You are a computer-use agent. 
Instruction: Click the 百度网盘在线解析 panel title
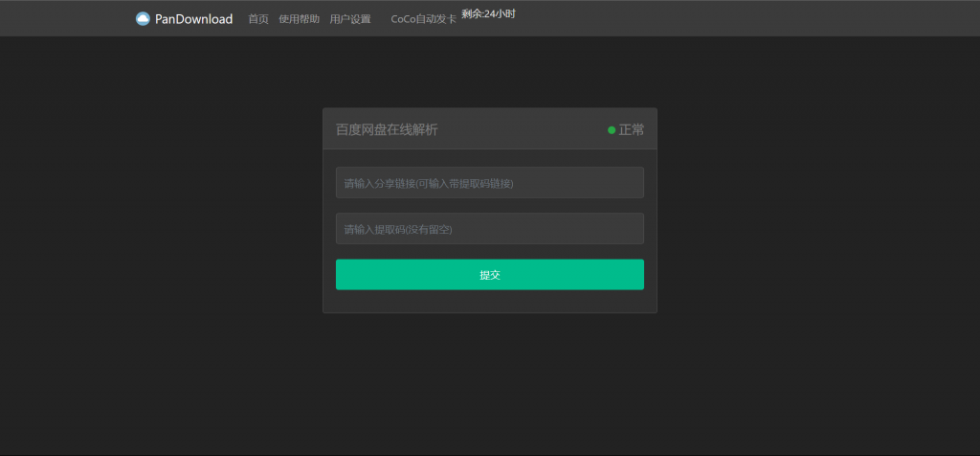point(387,130)
